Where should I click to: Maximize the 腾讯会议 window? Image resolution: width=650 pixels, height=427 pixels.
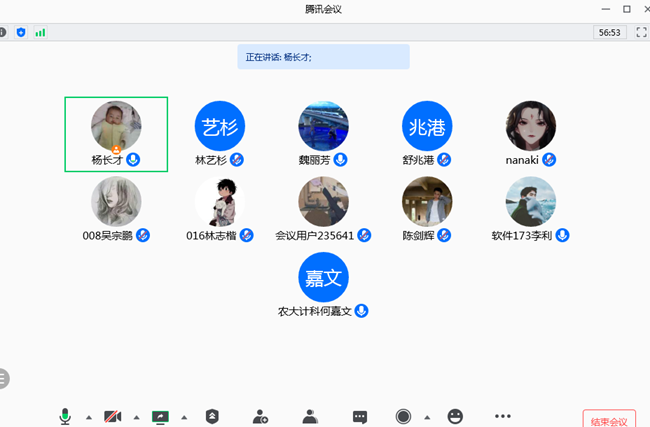627,9
